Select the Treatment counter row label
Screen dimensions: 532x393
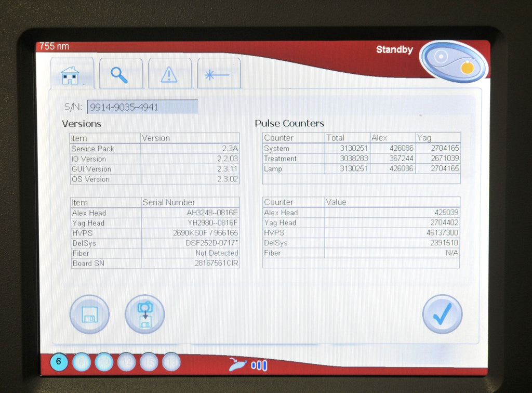point(280,159)
